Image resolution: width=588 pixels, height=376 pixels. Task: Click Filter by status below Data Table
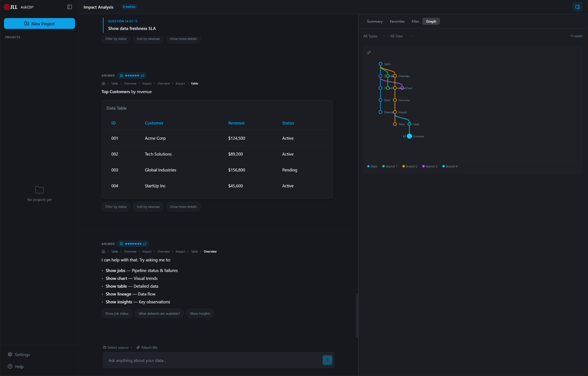tap(116, 207)
